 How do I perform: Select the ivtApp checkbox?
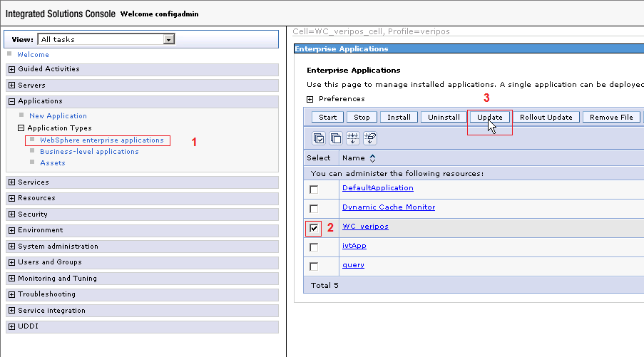[314, 247]
